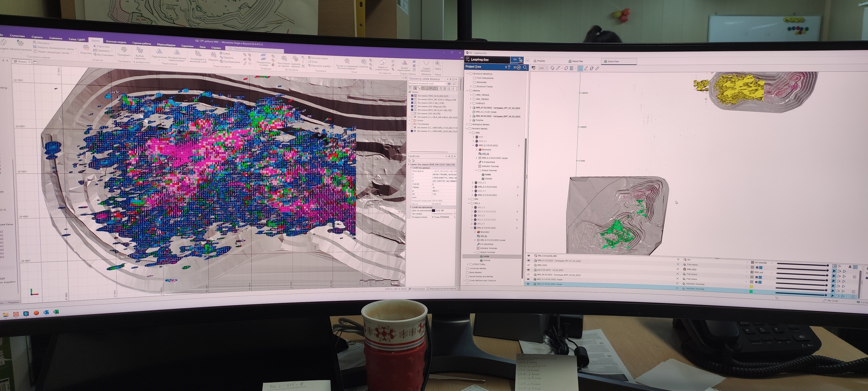Click the Автопостроение wireframe icon in Micromine
This screenshot has height=391, width=868.
(x=21, y=43)
